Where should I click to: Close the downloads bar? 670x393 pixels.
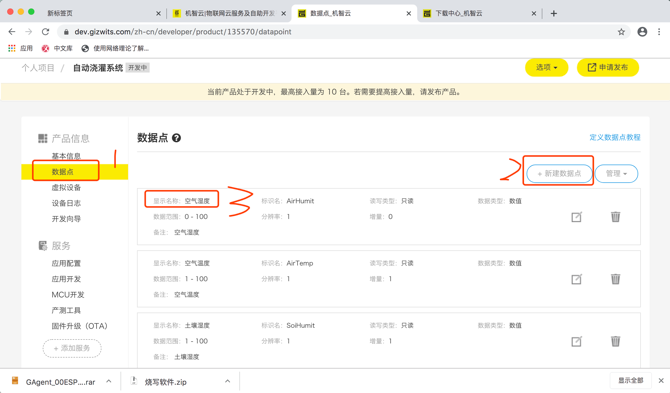[661, 380]
